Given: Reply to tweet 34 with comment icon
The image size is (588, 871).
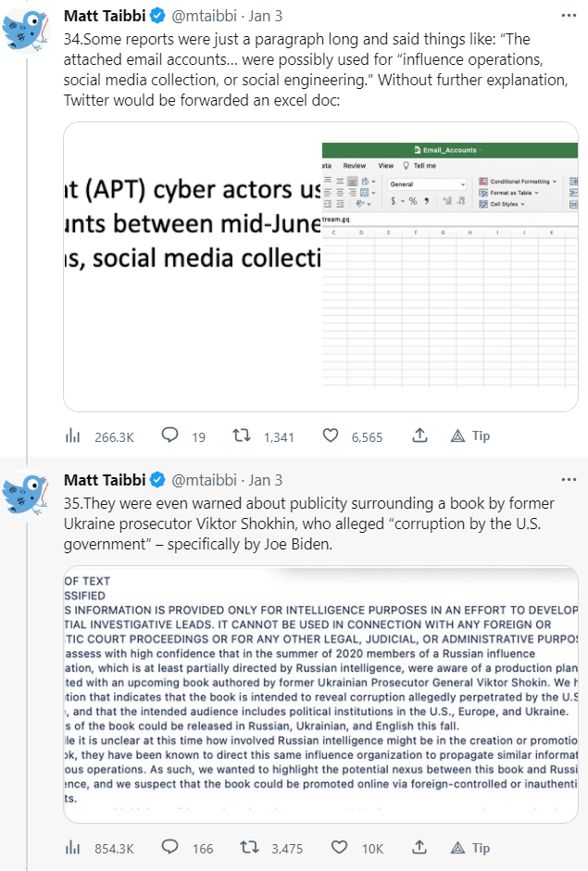Looking at the screenshot, I should click(169, 435).
